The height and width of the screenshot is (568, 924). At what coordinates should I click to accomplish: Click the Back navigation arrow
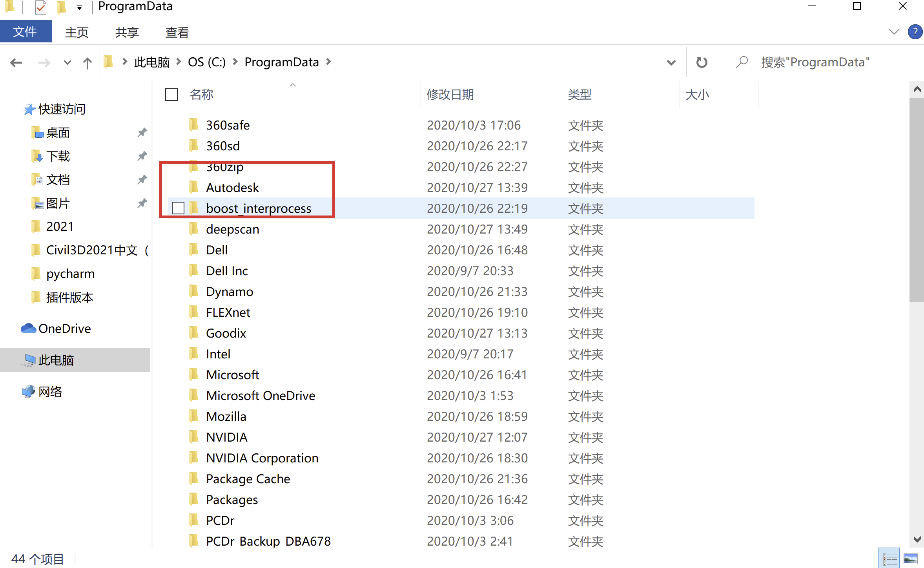(x=16, y=62)
